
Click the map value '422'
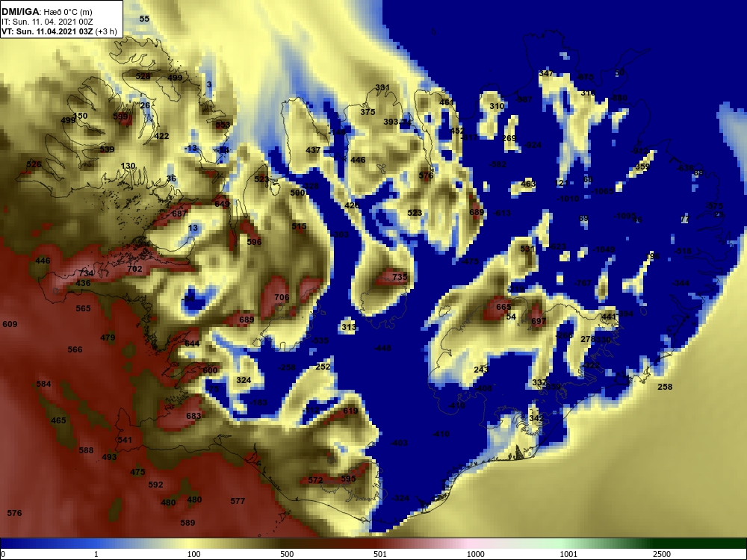[161, 136]
